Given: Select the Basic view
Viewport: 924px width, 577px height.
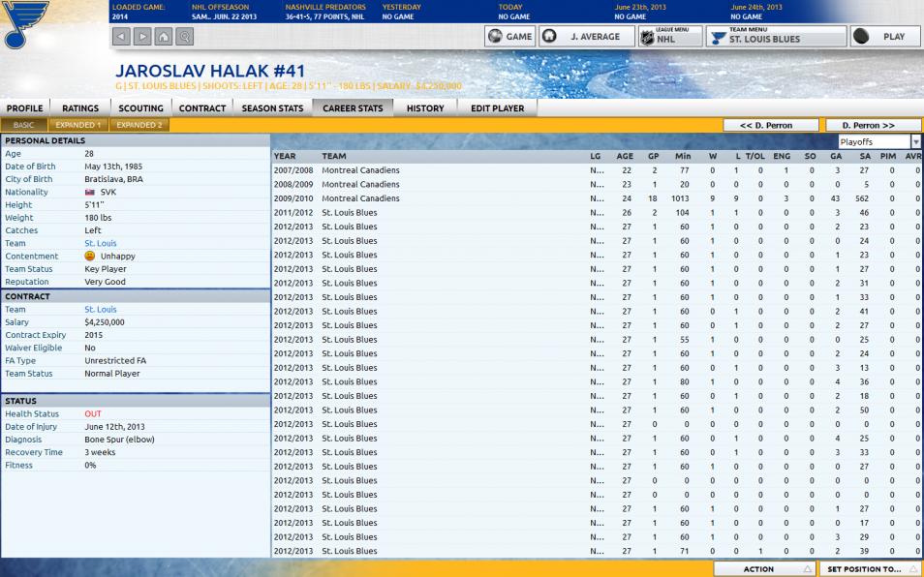Looking at the screenshot, I should (24, 125).
